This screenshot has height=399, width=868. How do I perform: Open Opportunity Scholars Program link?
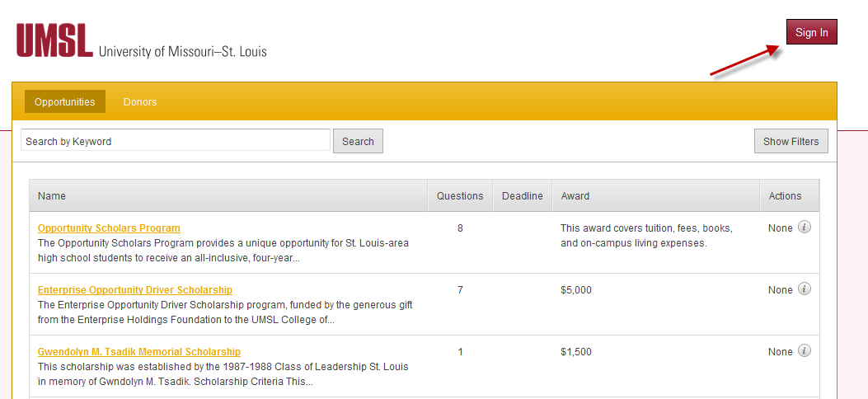coord(109,228)
